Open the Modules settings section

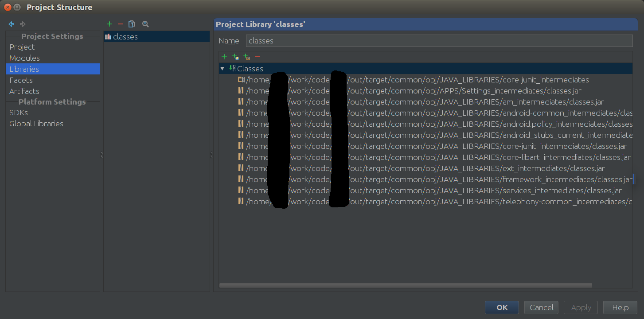click(24, 58)
